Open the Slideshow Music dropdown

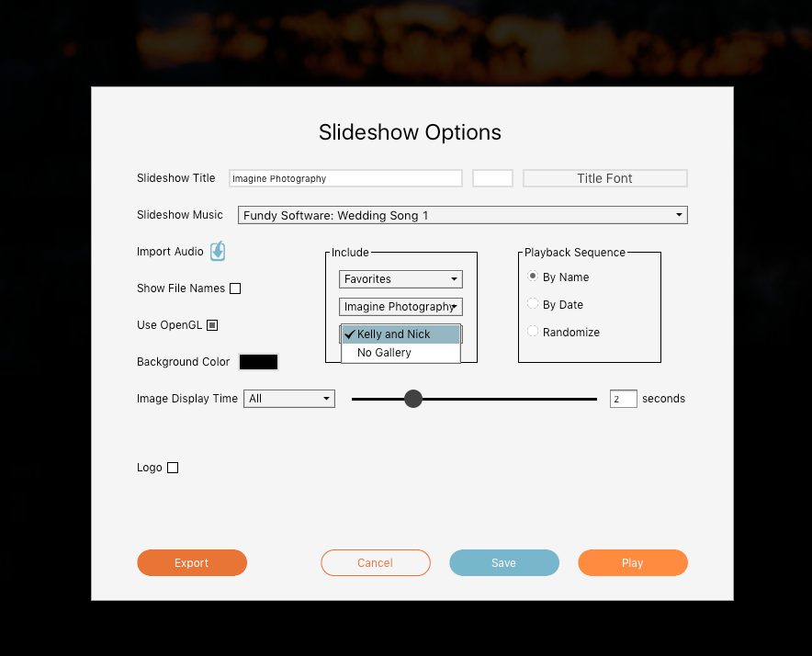[462, 215]
